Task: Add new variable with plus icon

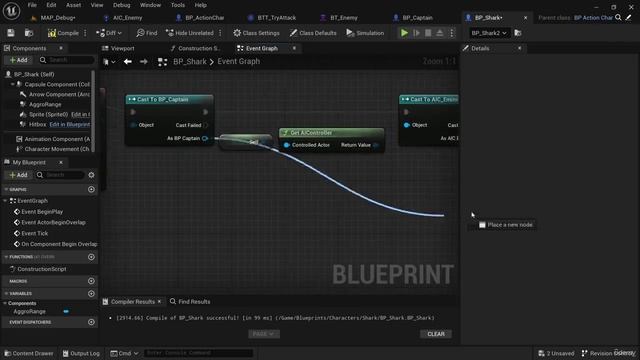Action: [91, 294]
